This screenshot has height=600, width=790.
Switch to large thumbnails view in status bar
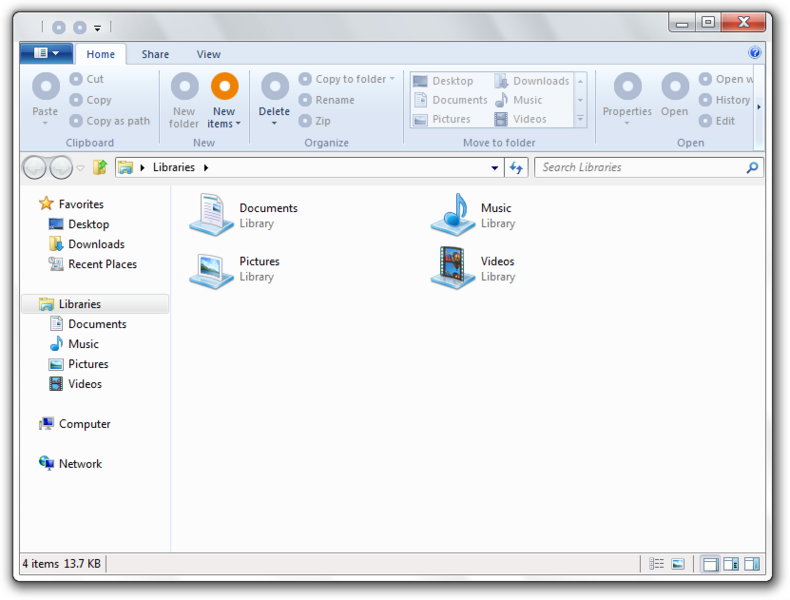pyautogui.click(x=678, y=564)
